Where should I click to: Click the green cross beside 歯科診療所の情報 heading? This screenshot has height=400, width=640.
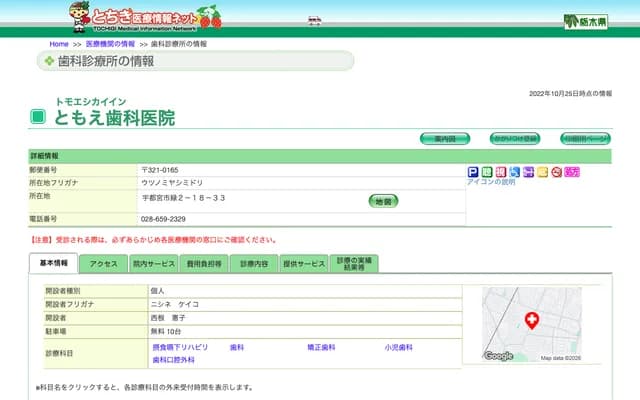pos(49,61)
